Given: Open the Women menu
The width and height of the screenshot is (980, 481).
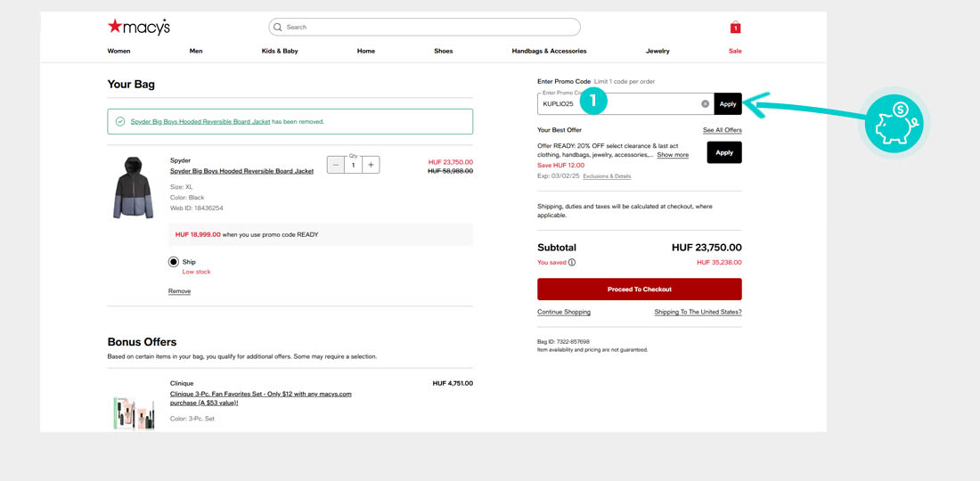Looking at the screenshot, I should pyautogui.click(x=118, y=51).
